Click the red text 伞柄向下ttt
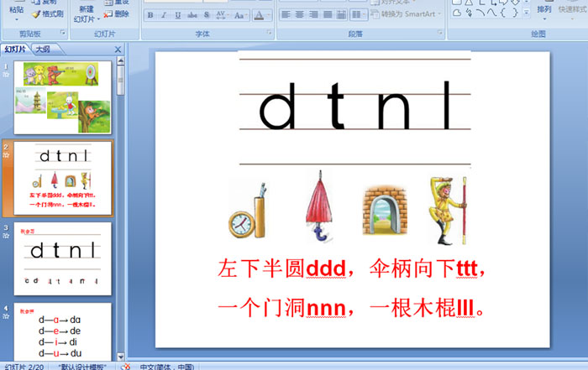This screenshot has height=370, width=588. (x=423, y=268)
